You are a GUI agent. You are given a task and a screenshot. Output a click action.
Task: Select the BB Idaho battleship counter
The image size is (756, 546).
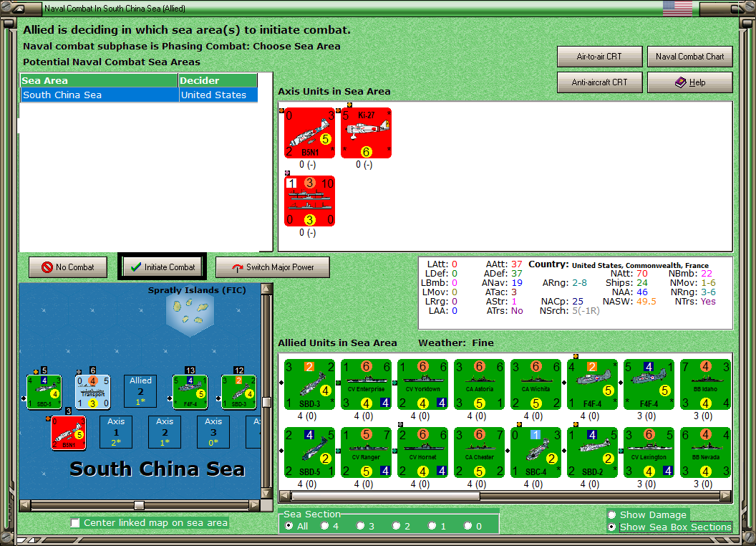pos(705,384)
